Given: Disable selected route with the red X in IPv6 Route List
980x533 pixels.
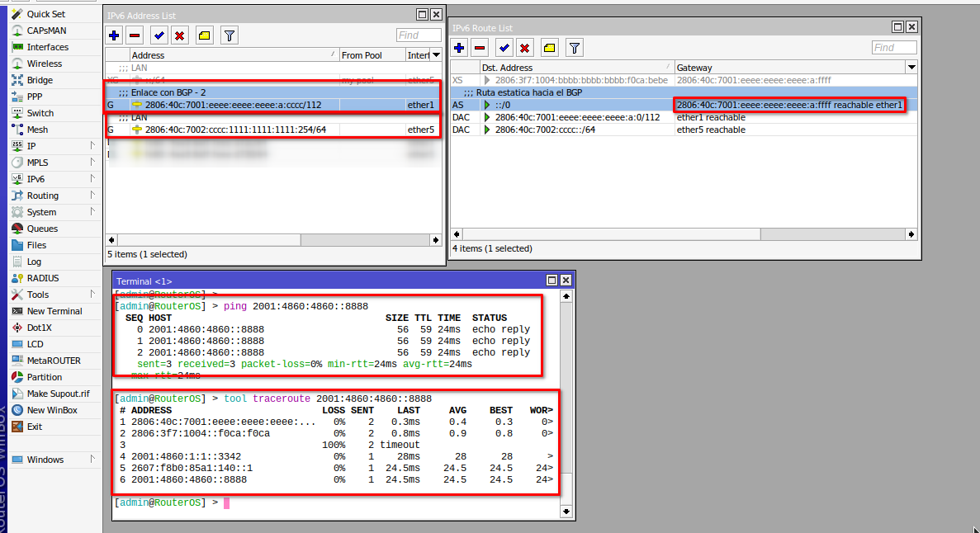Looking at the screenshot, I should click(x=525, y=48).
